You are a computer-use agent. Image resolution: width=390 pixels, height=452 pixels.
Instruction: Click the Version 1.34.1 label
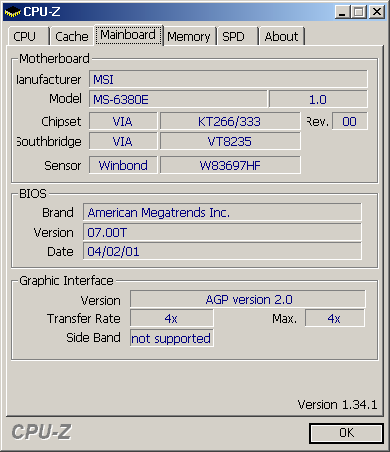[337, 405]
